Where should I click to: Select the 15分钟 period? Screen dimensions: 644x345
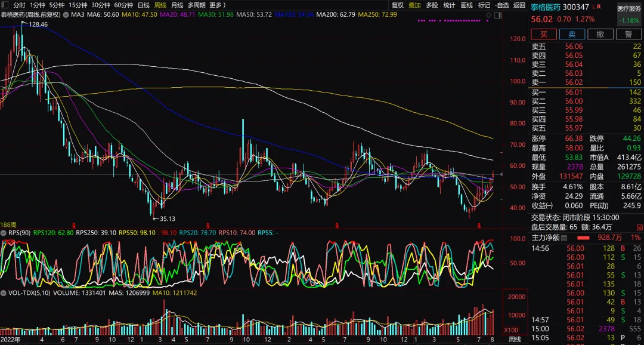pyautogui.click(x=78, y=5)
